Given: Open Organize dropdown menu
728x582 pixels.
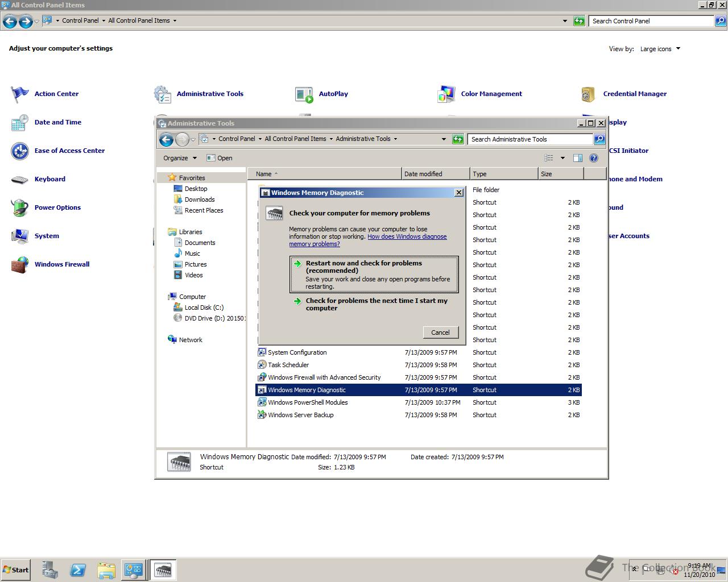Looking at the screenshot, I should pyautogui.click(x=180, y=158).
